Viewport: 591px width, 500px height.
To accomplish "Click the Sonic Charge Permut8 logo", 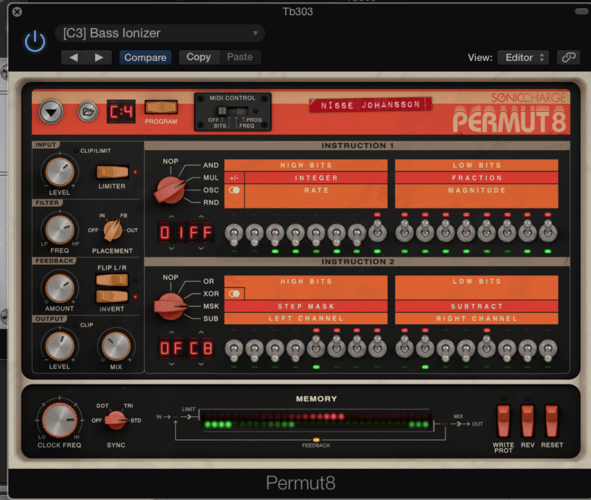I will coord(509,113).
